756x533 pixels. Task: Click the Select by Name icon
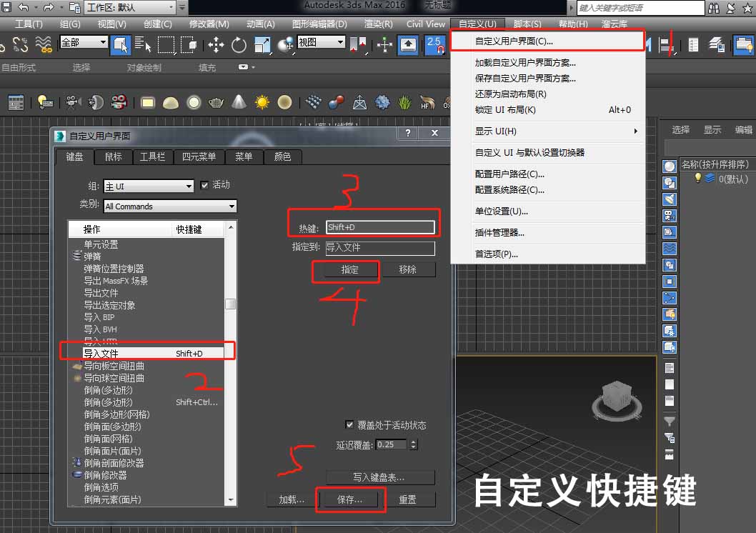(141, 44)
